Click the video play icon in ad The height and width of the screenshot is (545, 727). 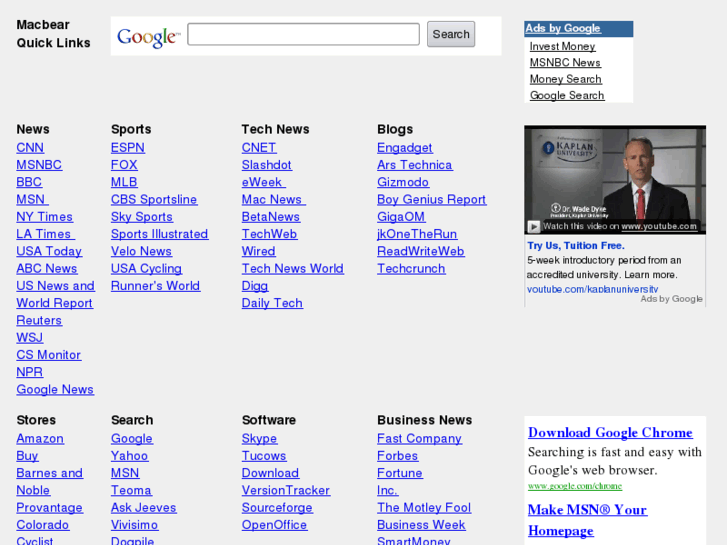(534, 227)
